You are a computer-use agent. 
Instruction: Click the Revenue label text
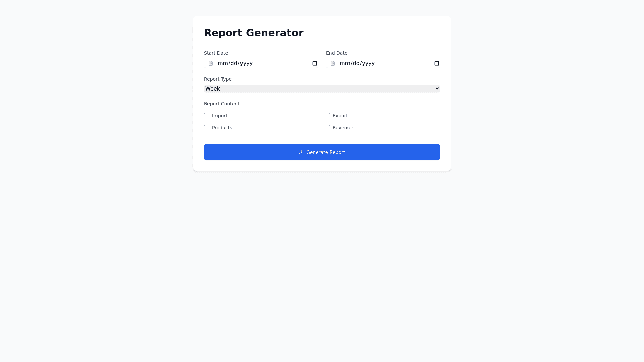coord(343,128)
